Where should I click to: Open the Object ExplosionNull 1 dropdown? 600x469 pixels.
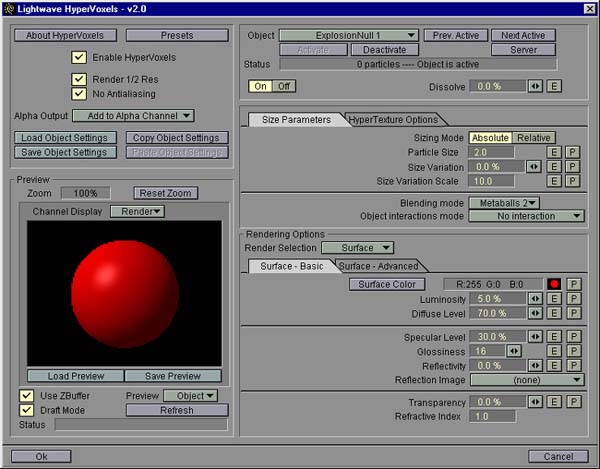pos(349,36)
